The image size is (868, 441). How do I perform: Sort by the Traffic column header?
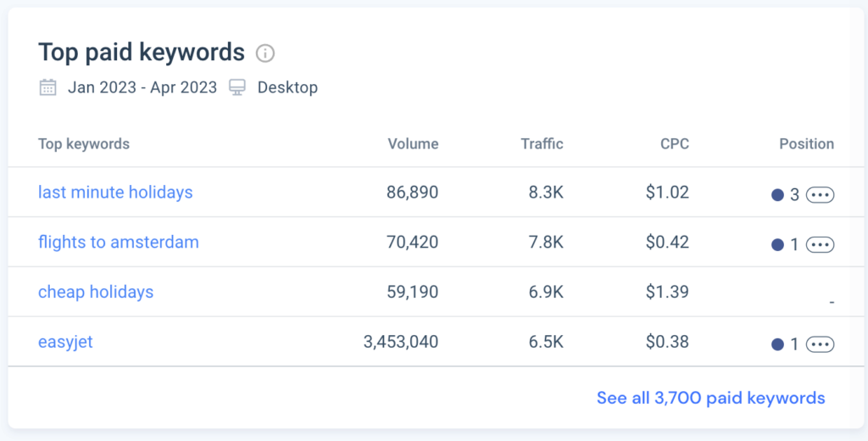(542, 144)
